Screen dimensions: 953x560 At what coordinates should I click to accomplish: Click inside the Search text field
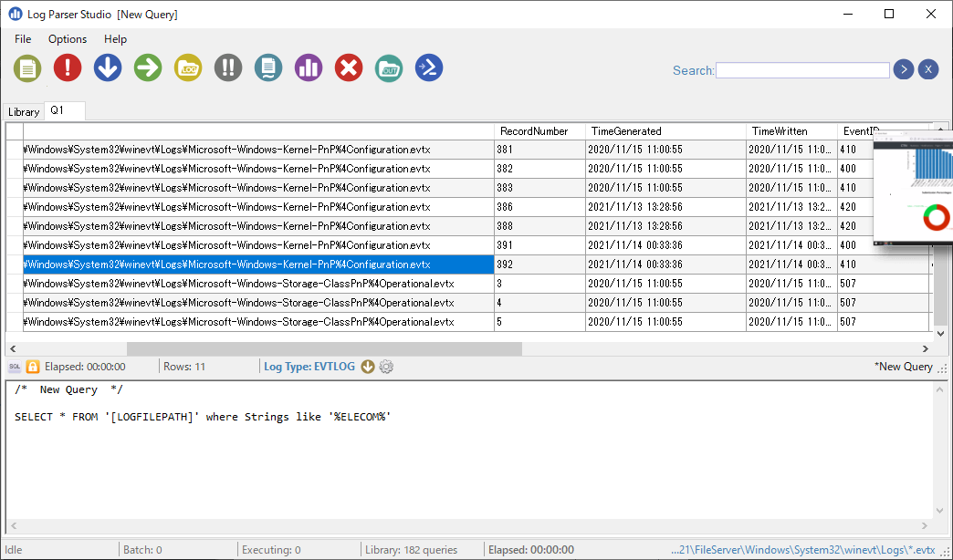click(801, 69)
